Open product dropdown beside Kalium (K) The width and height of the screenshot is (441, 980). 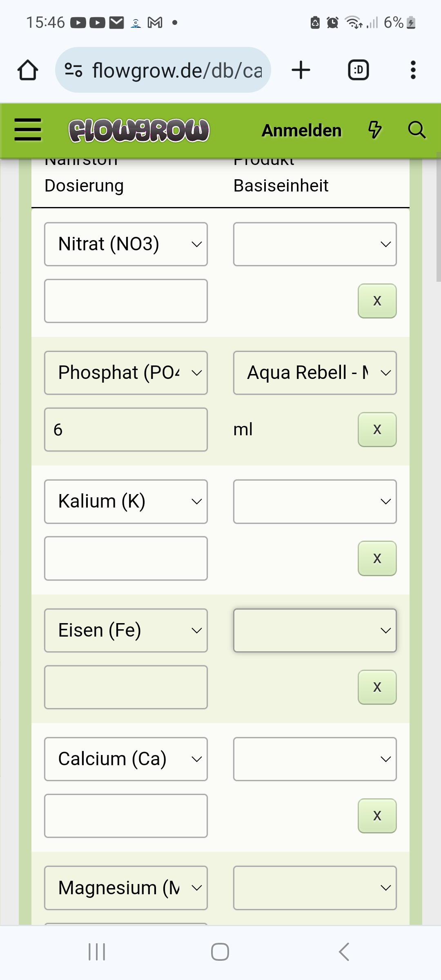(314, 501)
